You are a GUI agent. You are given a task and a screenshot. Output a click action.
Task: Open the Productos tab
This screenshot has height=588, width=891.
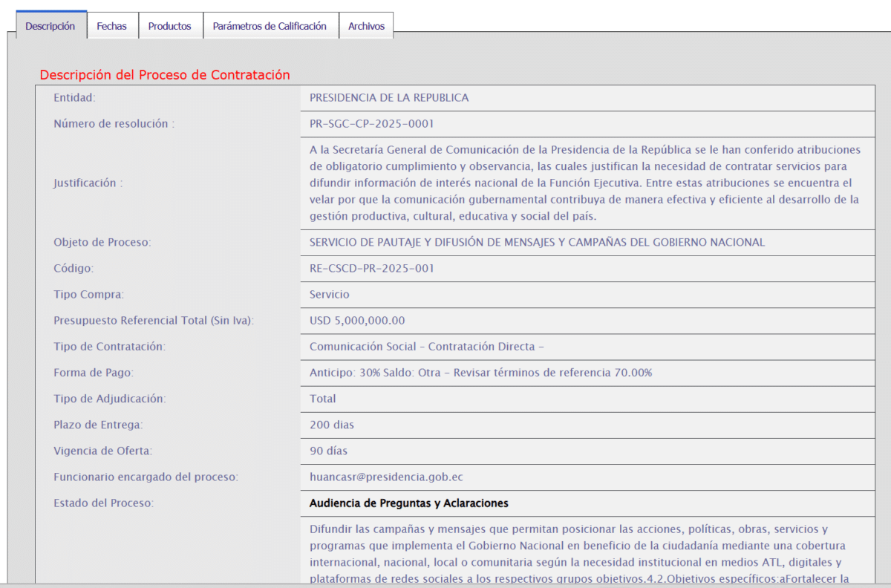click(x=170, y=25)
